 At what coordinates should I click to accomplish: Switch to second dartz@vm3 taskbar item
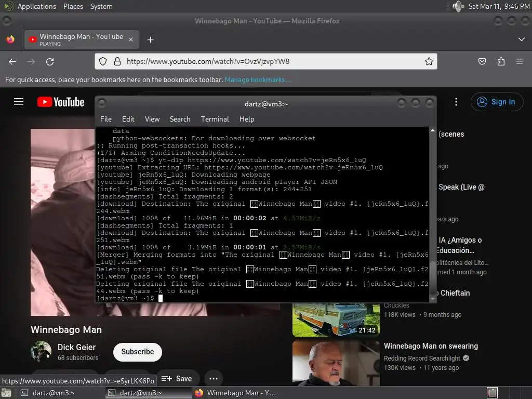tap(148, 393)
